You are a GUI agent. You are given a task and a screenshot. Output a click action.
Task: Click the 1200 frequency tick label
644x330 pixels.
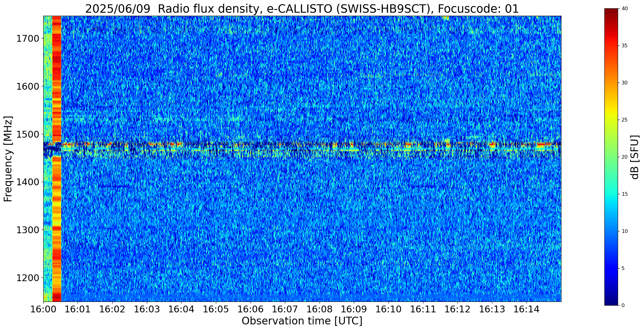coord(28,278)
